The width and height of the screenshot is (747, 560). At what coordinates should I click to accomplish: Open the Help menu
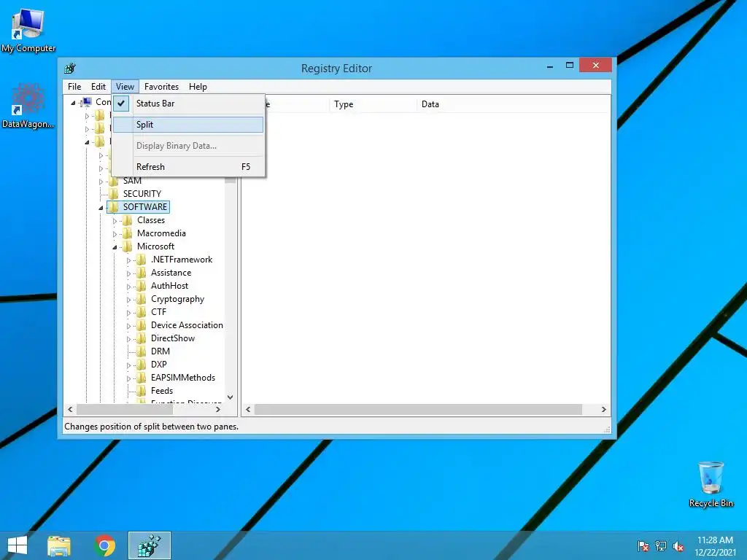pyautogui.click(x=198, y=87)
